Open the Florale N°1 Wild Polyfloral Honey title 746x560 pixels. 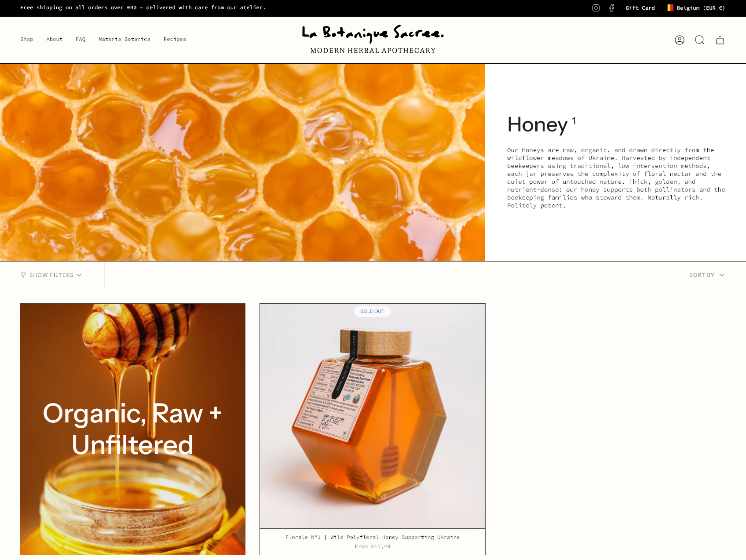click(x=373, y=537)
